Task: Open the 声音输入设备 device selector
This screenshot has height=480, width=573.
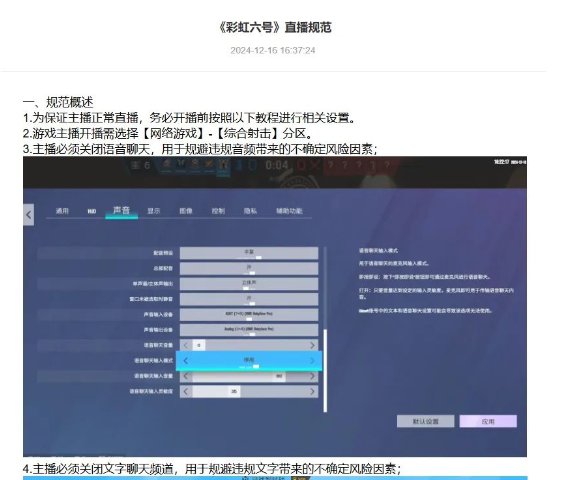Action: click(x=249, y=315)
